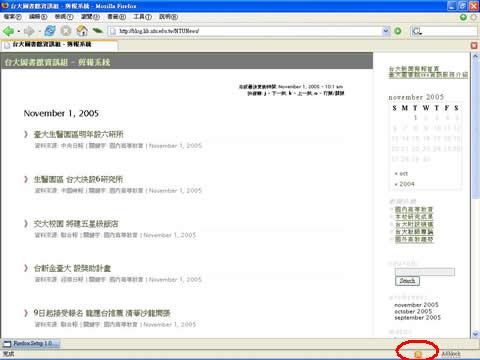Open the Home page house icon
The image size is (480, 360).
point(82,31)
